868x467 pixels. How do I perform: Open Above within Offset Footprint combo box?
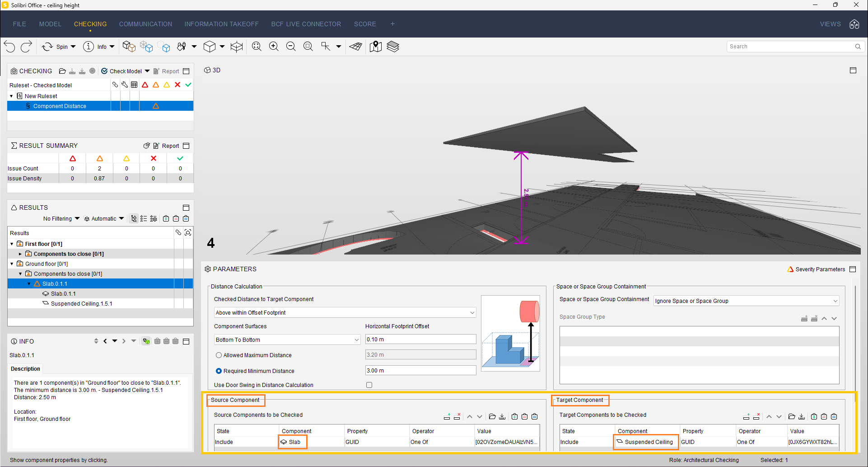(345, 312)
